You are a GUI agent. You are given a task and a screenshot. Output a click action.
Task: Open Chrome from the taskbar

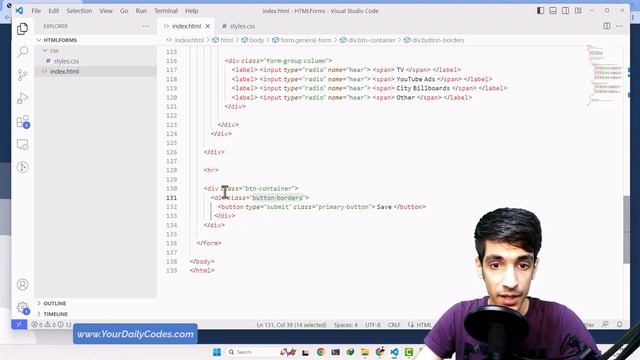(320, 352)
